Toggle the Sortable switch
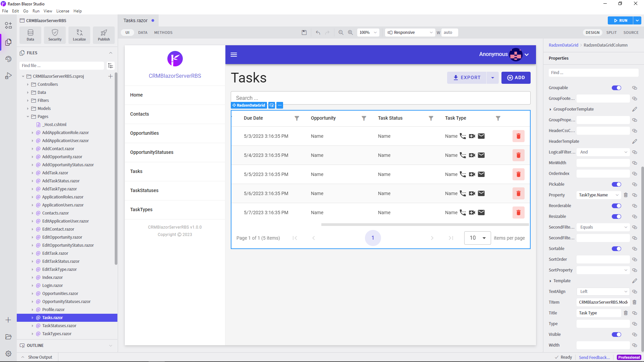The image size is (644, 362). 616,249
